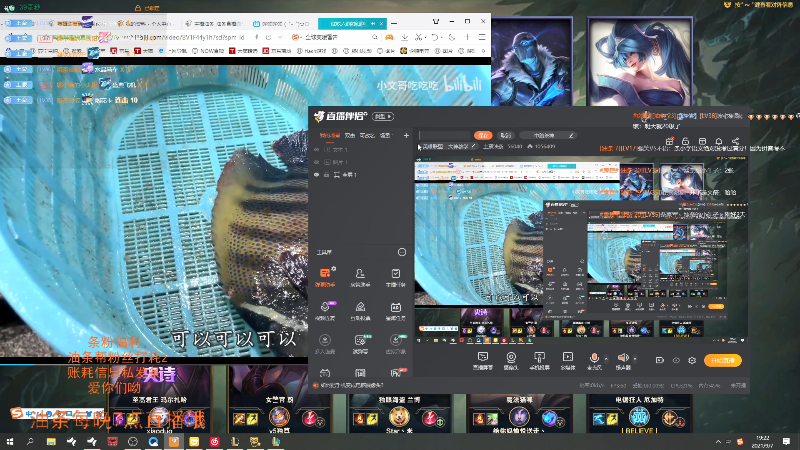
Task: Toggle visibility of the text source layer
Action: point(316,150)
